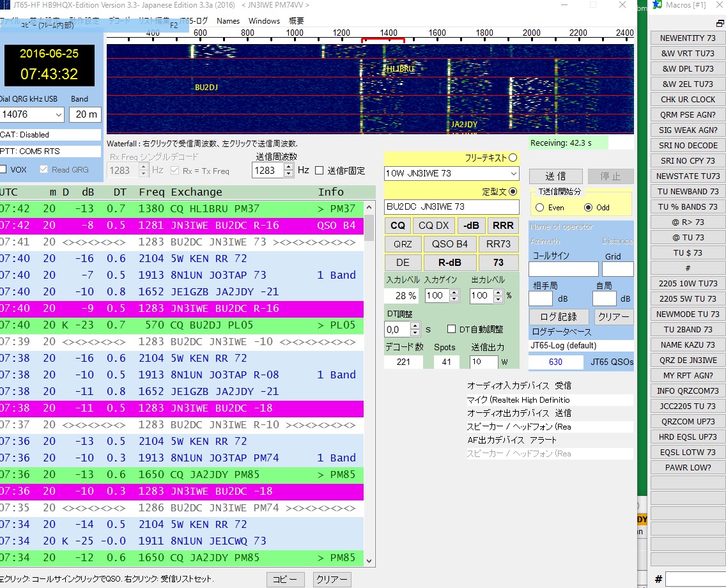Image resolution: width=726 pixels, height=588 pixels.
Task: Click the R-dB button
Action: coord(449,263)
